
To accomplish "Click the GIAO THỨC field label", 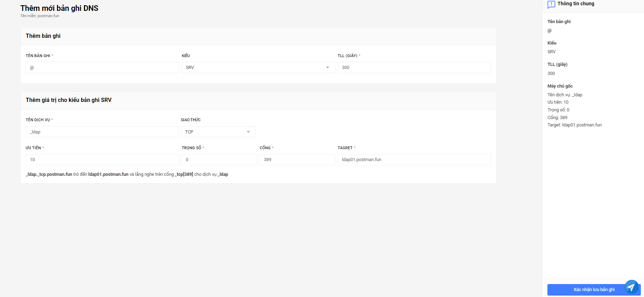I will 191,120.
